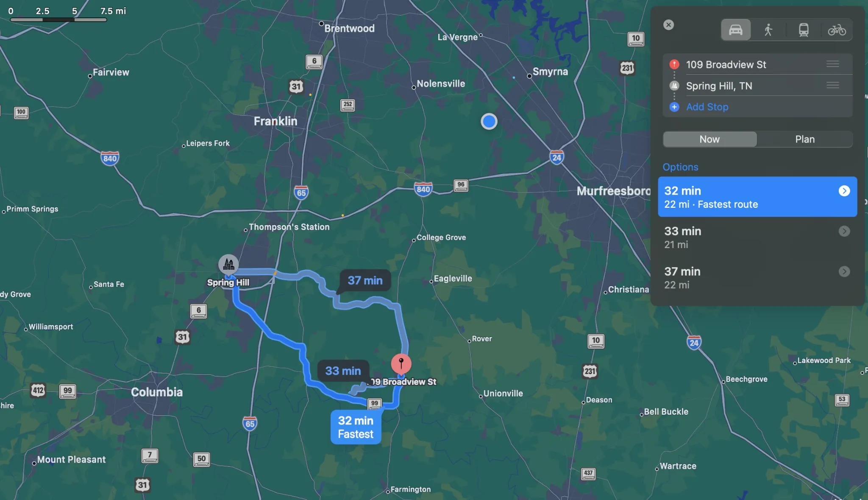Select the Now segment
The width and height of the screenshot is (868, 500).
(x=710, y=139)
